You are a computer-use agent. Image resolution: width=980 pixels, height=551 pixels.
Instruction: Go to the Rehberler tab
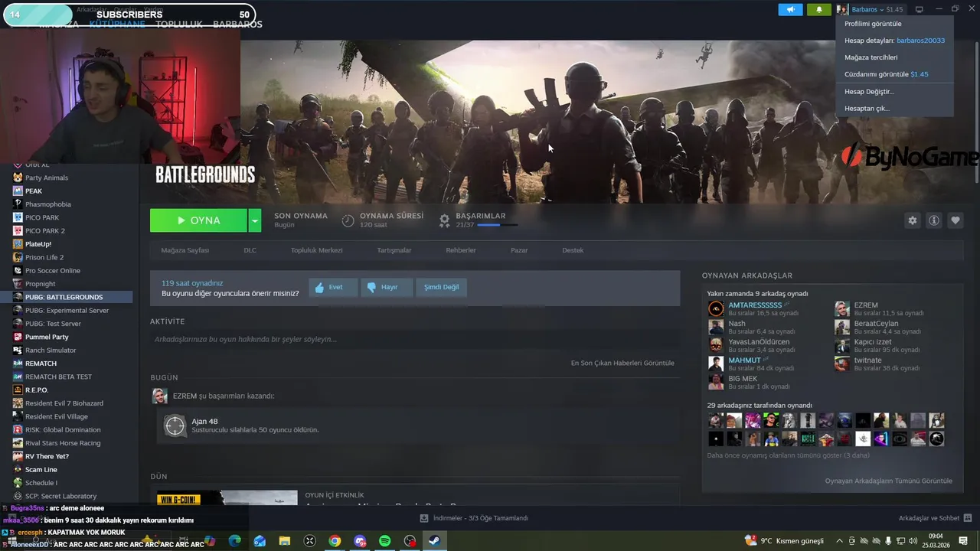coord(461,250)
